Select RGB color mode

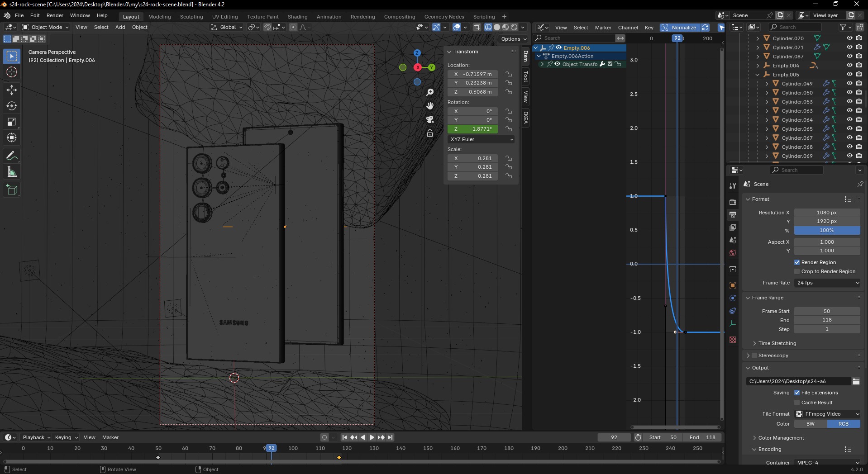coord(844,424)
